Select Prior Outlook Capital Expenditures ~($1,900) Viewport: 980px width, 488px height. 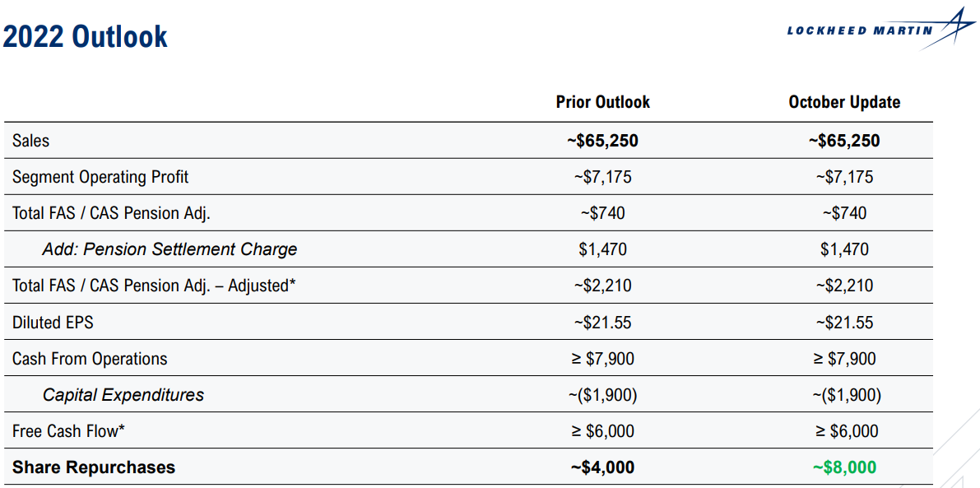602,395
